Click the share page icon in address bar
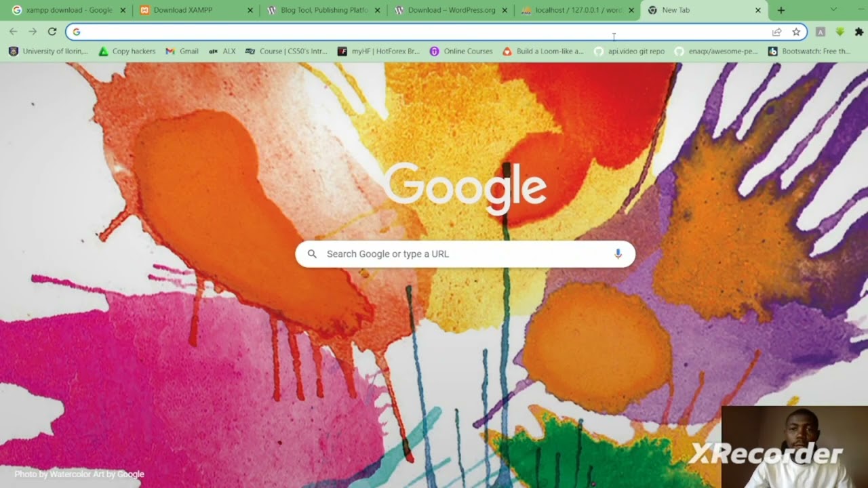 777,32
